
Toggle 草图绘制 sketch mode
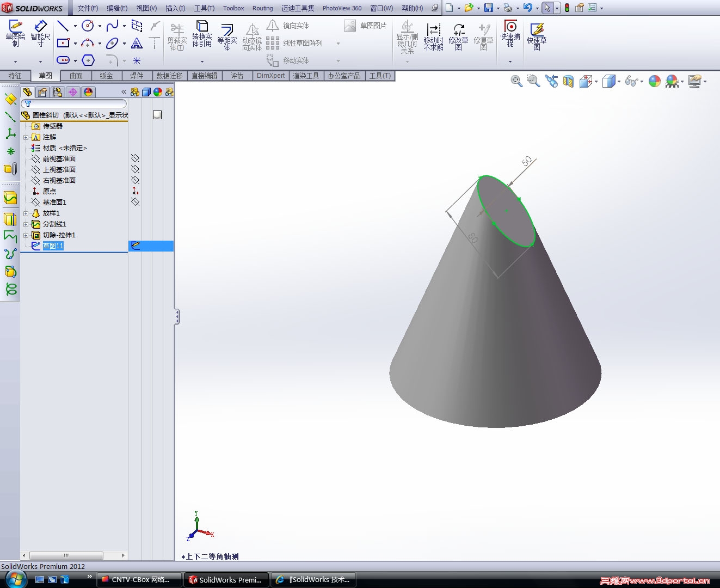click(x=15, y=34)
